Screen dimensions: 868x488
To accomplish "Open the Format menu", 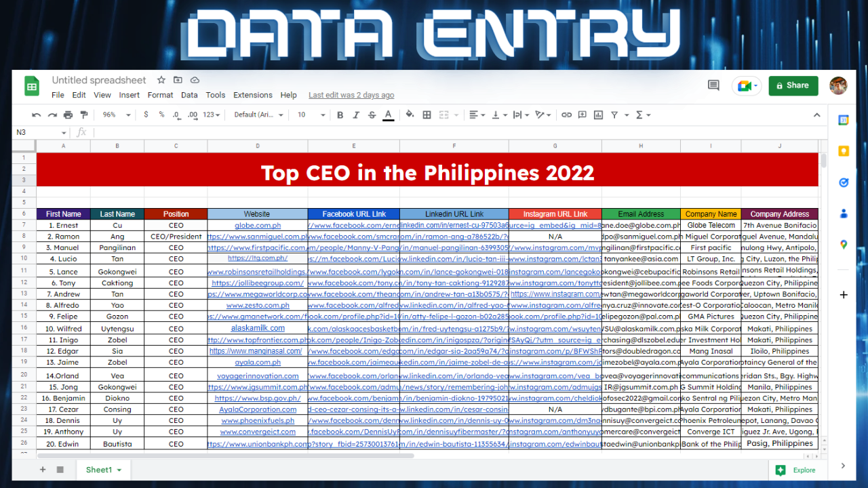I will [161, 96].
